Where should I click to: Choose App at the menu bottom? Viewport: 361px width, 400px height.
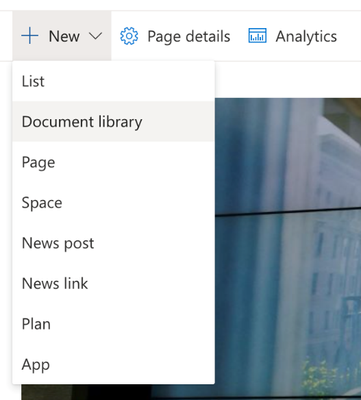click(113, 364)
